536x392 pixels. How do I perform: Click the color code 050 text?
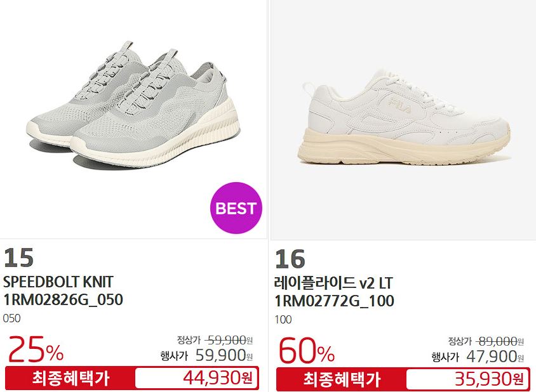[11, 318]
